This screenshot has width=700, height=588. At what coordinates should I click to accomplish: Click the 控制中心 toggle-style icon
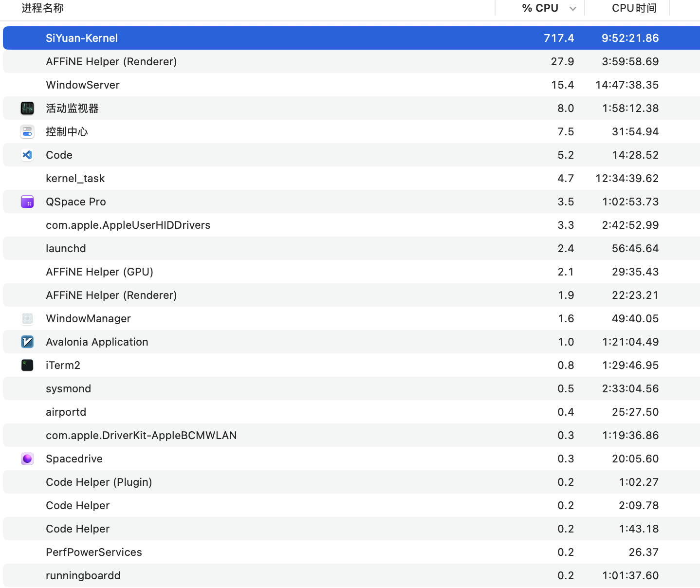tap(27, 131)
